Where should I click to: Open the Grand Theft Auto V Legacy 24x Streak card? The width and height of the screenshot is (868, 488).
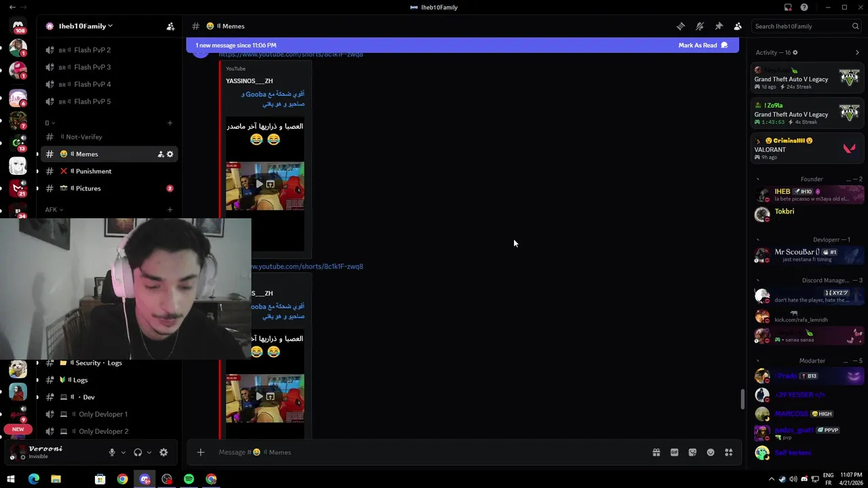808,77
